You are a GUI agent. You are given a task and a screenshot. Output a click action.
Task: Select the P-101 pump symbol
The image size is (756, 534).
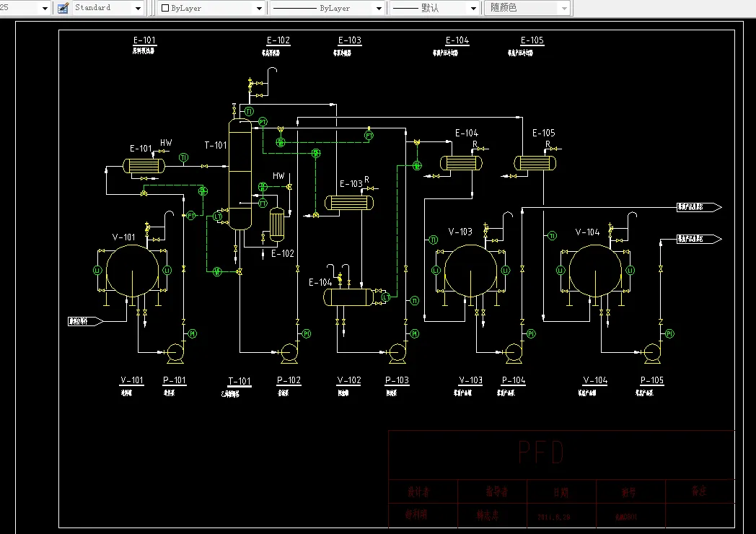[174, 353]
